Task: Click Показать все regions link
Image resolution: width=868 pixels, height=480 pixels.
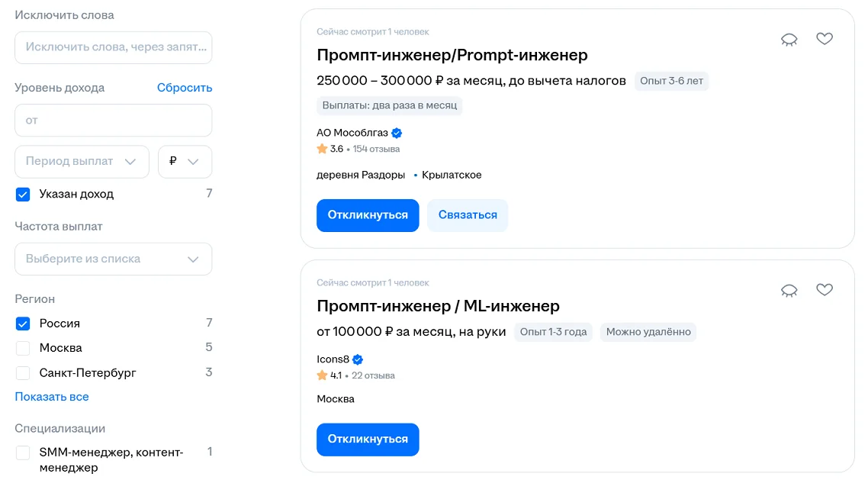Action: pos(52,397)
